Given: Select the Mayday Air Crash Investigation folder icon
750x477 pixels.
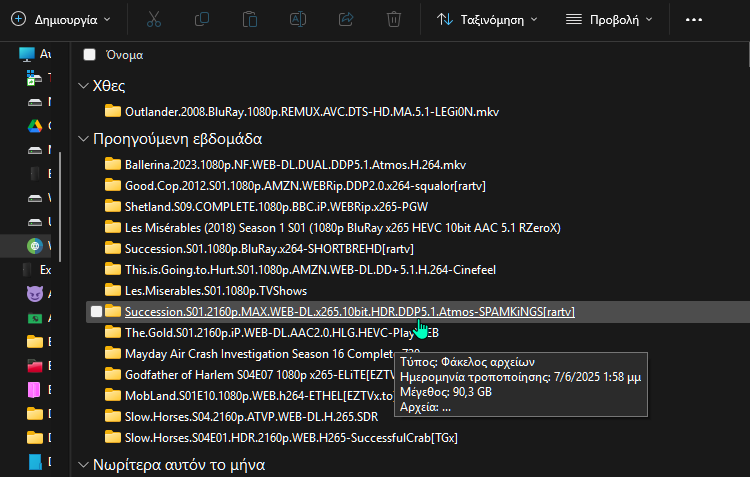Looking at the screenshot, I should [x=113, y=353].
